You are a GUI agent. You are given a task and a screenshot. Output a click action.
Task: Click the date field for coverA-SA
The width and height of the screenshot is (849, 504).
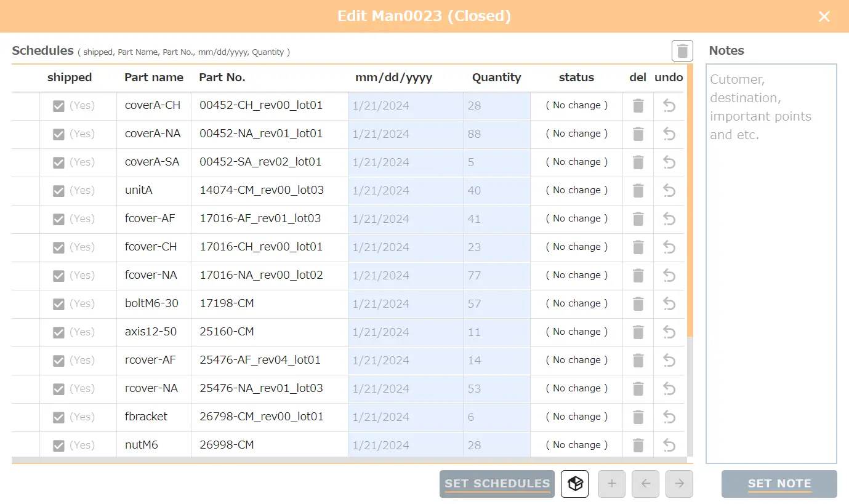coord(405,162)
